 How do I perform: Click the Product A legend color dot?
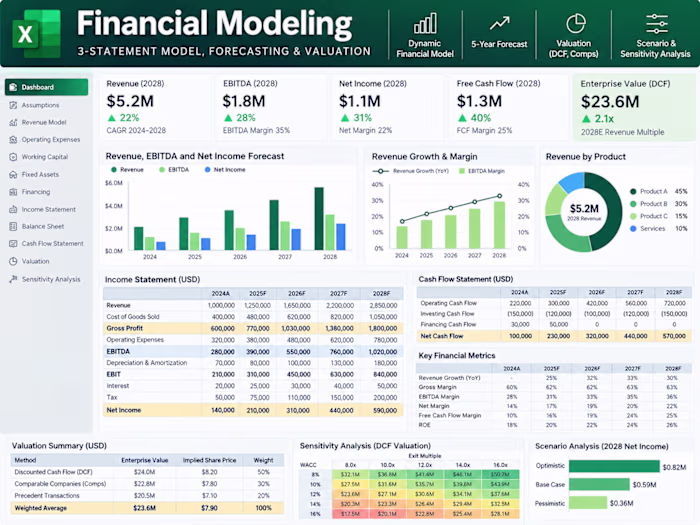[633, 192]
